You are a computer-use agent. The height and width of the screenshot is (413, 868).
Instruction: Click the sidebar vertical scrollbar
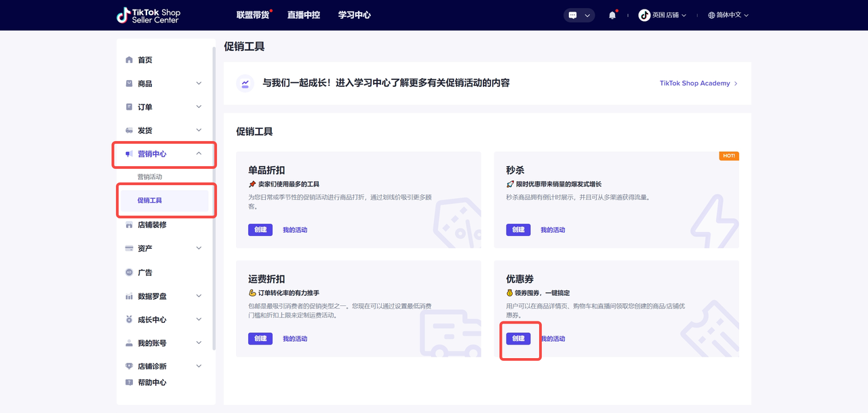point(214,197)
